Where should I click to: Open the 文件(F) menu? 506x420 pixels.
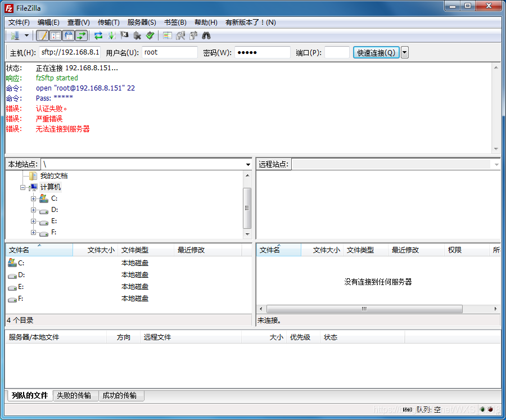(19, 22)
